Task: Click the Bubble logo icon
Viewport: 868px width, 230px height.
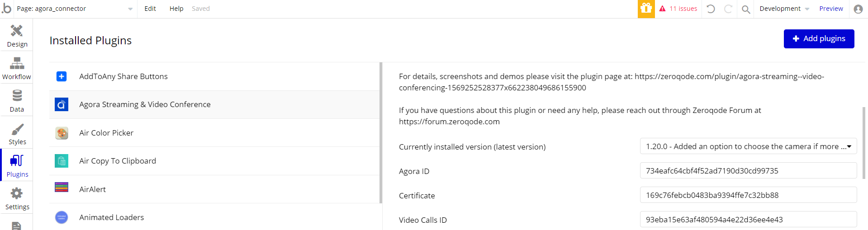Action: 6,8
